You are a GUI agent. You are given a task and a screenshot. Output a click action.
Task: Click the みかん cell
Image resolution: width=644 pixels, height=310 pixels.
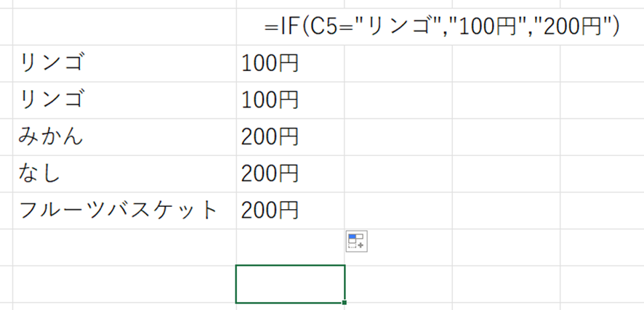pos(124,136)
